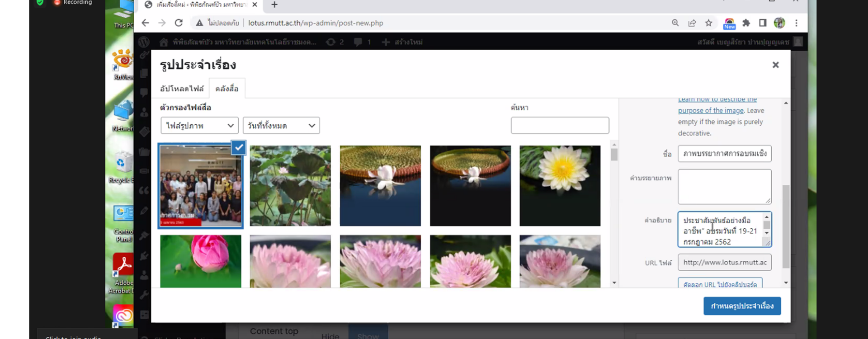Click Hide beside Content top
The height and width of the screenshot is (339, 868).
pos(330,336)
